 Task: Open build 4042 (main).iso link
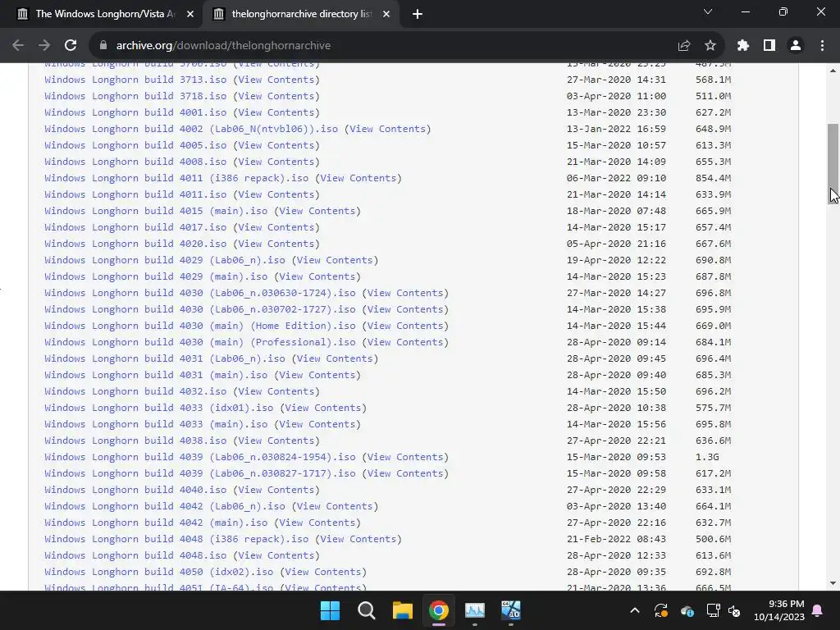pos(156,523)
